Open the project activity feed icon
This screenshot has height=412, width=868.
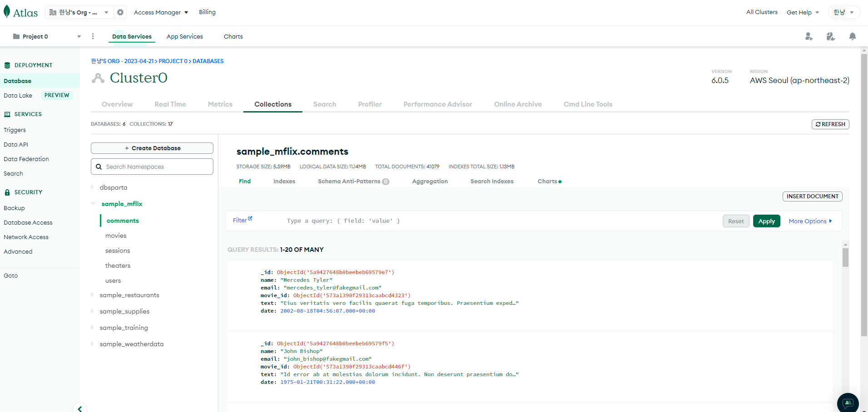point(831,36)
